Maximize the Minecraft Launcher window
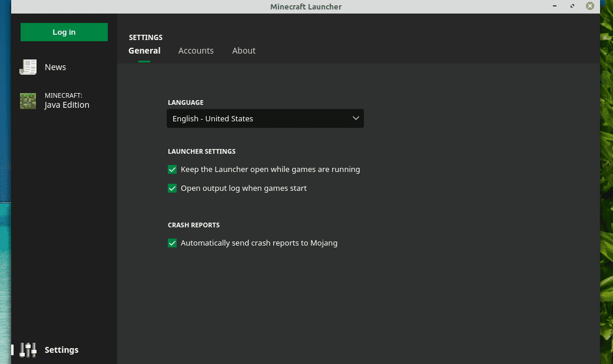This screenshot has height=364, width=613. pos(572,6)
